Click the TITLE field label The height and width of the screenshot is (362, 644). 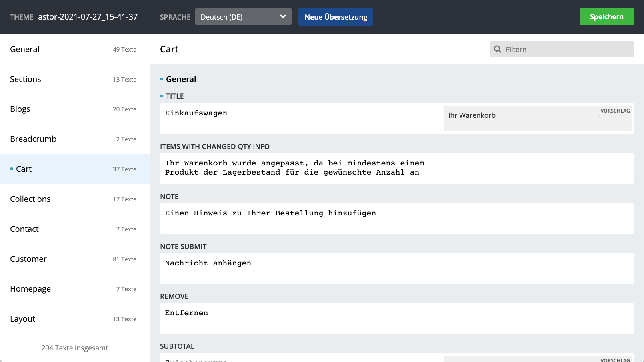175,96
